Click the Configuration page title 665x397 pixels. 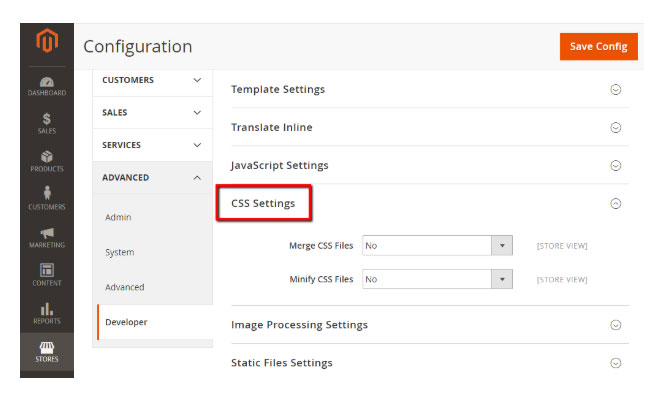pyautogui.click(x=138, y=47)
